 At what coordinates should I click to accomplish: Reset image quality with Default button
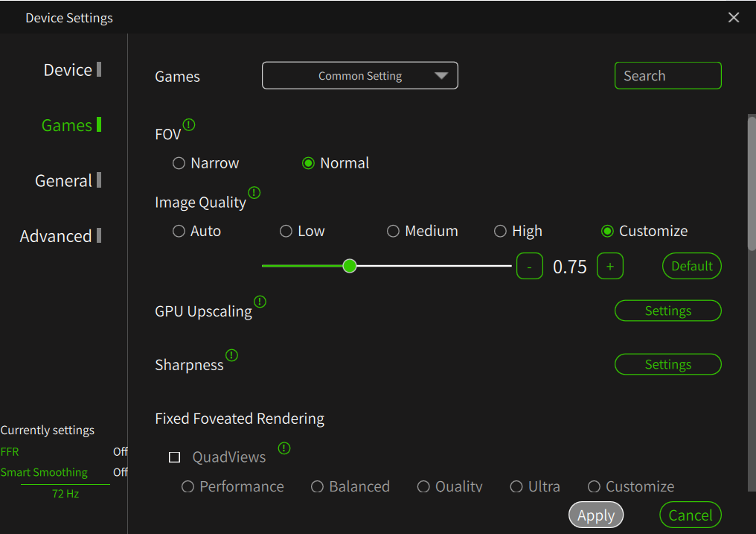[691, 266]
